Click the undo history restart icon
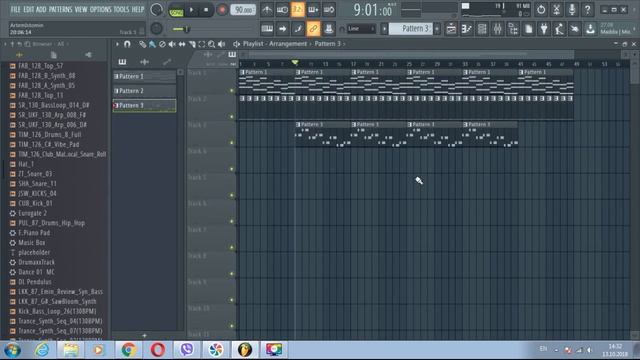Screen dimensions: 640x360 tap(541, 9)
